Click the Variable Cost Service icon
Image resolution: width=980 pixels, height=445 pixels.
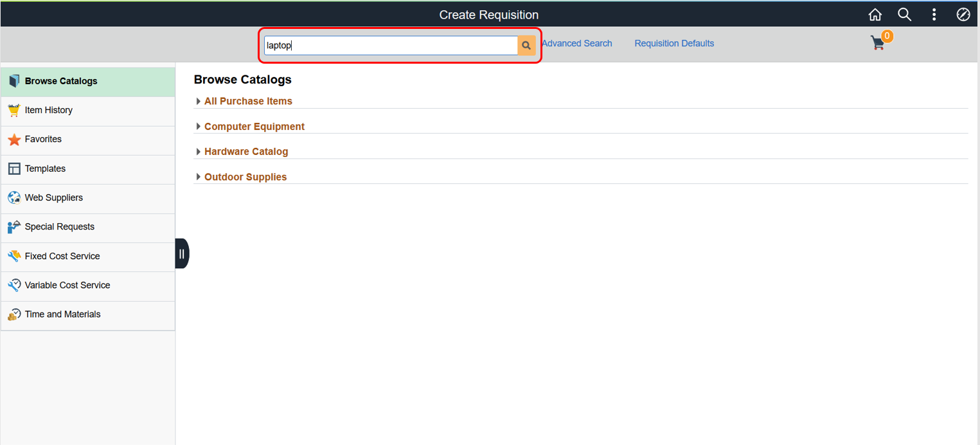click(x=14, y=285)
